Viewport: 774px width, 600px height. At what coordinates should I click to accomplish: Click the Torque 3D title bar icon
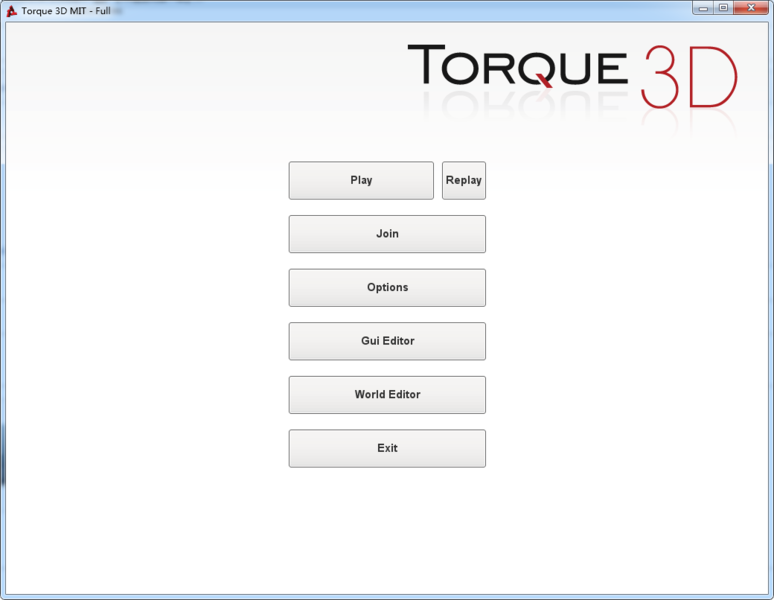pos(12,10)
